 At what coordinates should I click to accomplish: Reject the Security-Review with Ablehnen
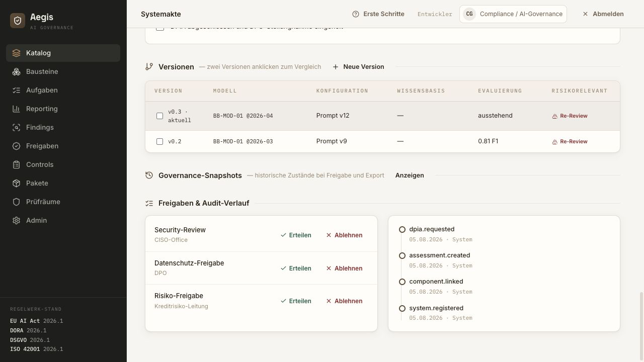[x=344, y=235]
